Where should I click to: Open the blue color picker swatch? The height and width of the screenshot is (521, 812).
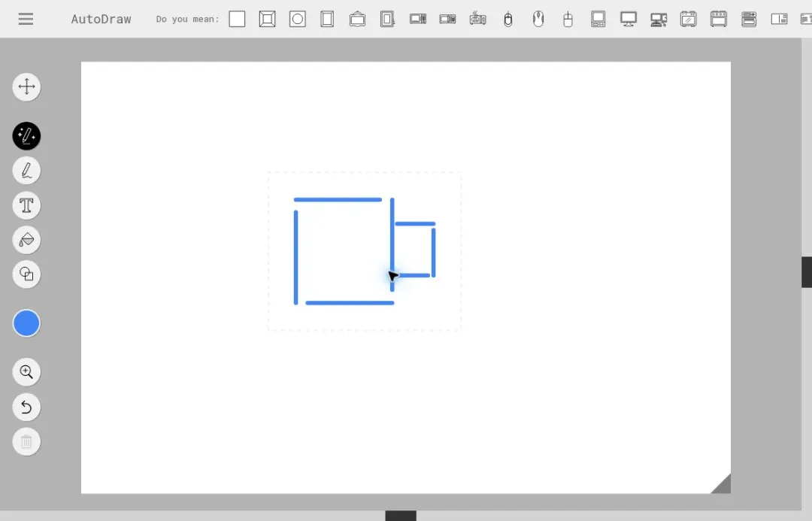tap(26, 323)
